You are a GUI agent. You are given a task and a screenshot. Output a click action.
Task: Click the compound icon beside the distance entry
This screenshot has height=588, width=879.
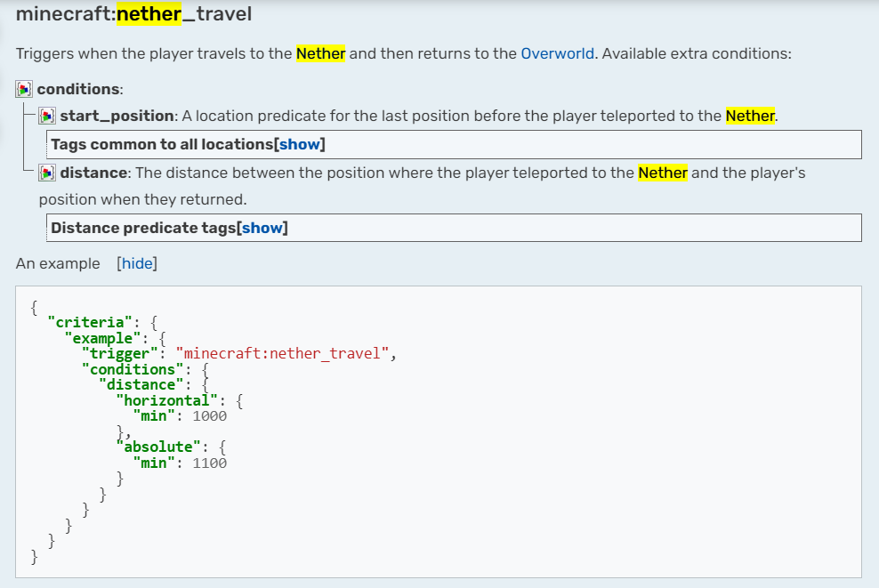[x=48, y=173]
